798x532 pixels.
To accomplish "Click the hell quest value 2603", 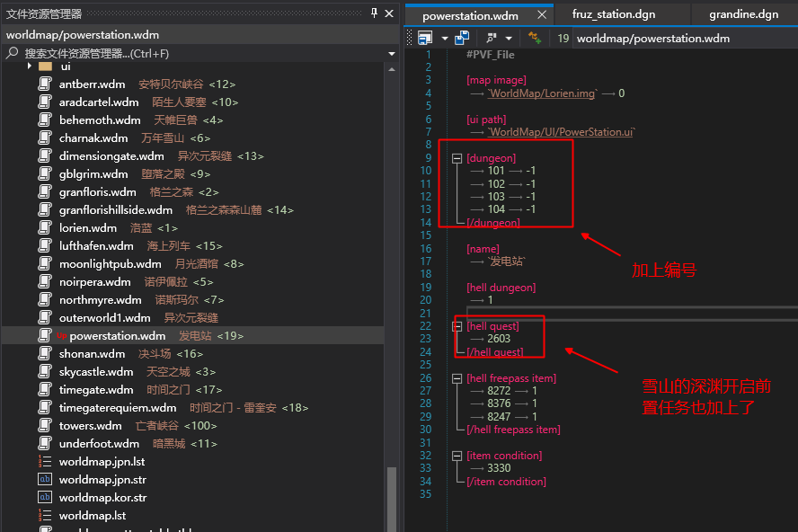I will click(499, 339).
